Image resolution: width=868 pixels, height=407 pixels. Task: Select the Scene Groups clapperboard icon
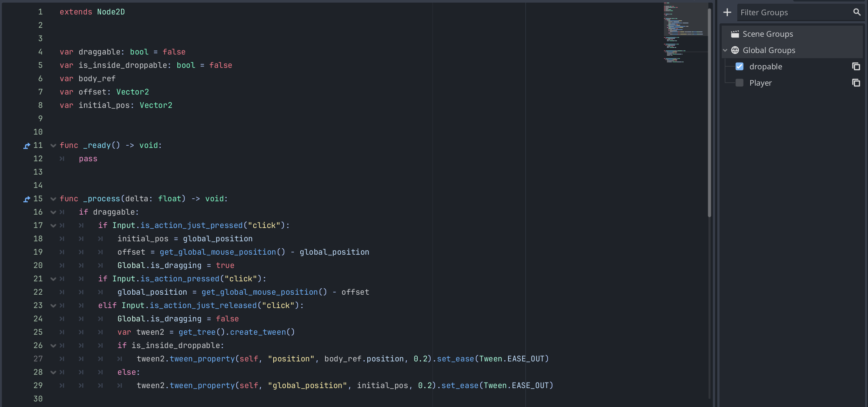tap(735, 34)
